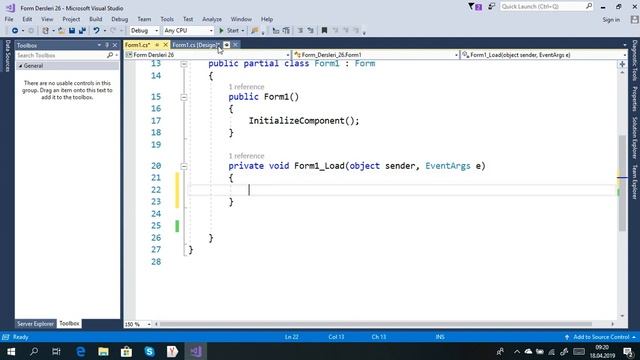Click the vertical scrollbar thumb in editor

(622, 183)
